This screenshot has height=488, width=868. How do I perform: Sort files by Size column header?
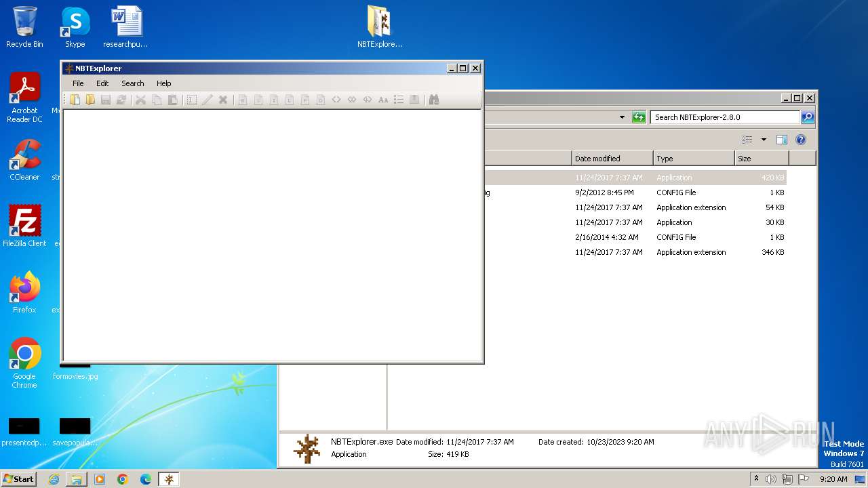762,159
